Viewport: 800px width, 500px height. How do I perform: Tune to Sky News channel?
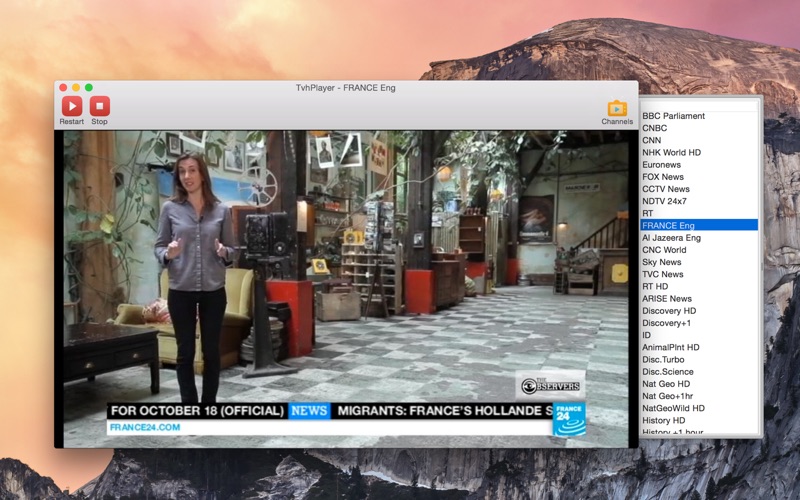click(699, 262)
